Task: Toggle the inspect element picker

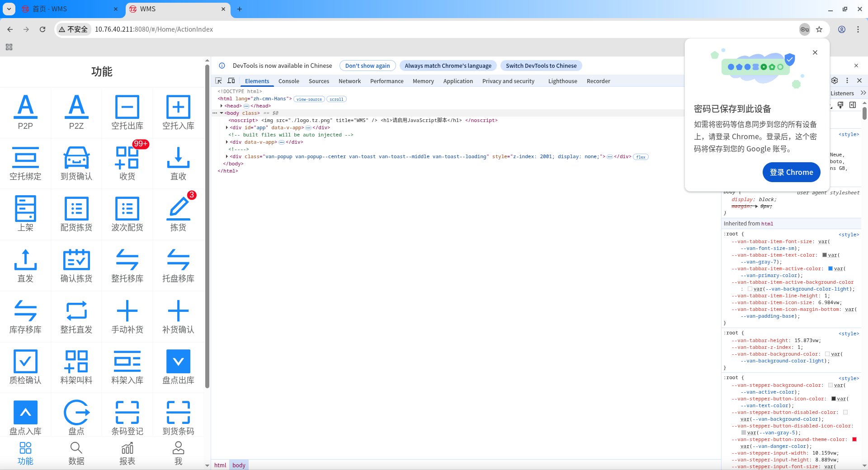Action: (219, 80)
